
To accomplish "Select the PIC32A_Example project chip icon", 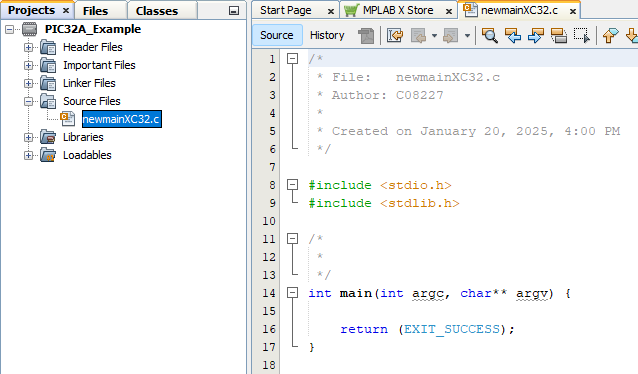I will pos(29,29).
